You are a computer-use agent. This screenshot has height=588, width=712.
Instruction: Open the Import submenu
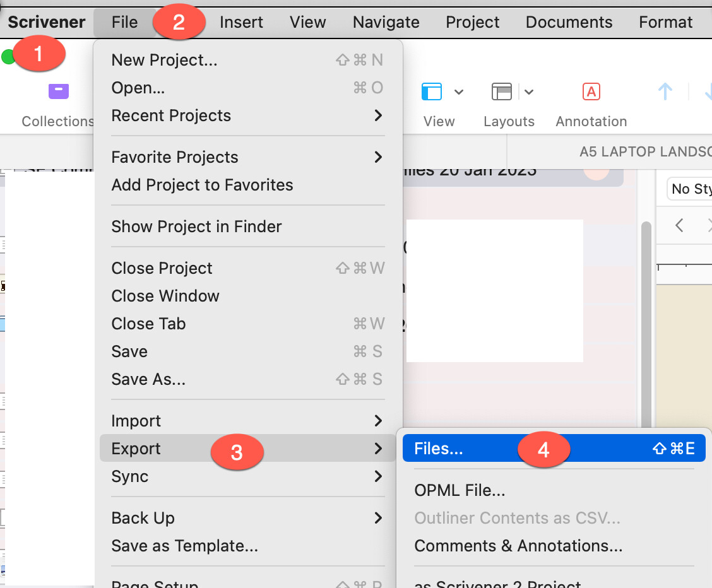248,421
